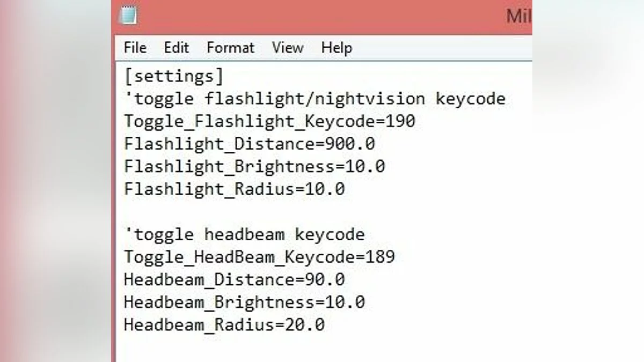Screen dimensions: 644x362
Task: Click the [settings] header line
Action: (173, 76)
